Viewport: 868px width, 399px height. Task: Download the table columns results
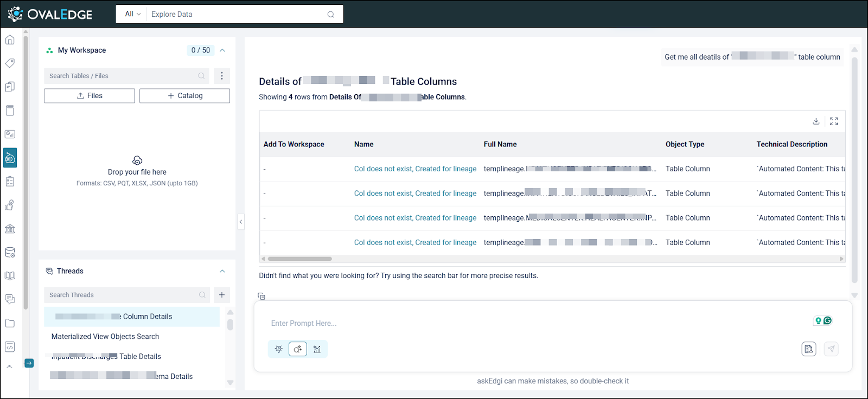(816, 121)
